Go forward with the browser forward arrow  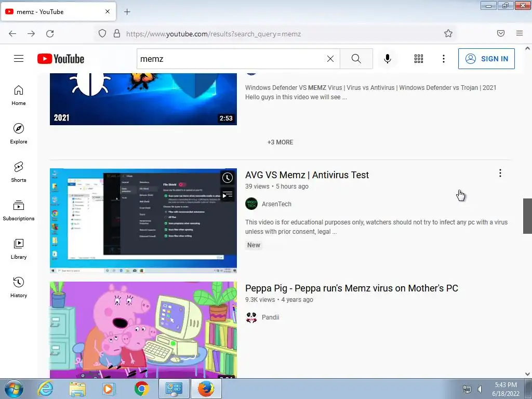tap(31, 34)
